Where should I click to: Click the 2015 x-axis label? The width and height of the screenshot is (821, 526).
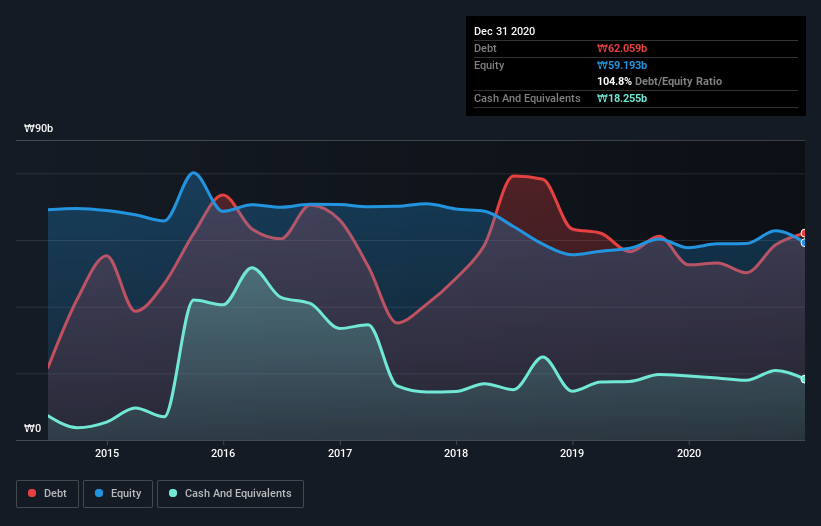pyautogui.click(x=107, y=453)
